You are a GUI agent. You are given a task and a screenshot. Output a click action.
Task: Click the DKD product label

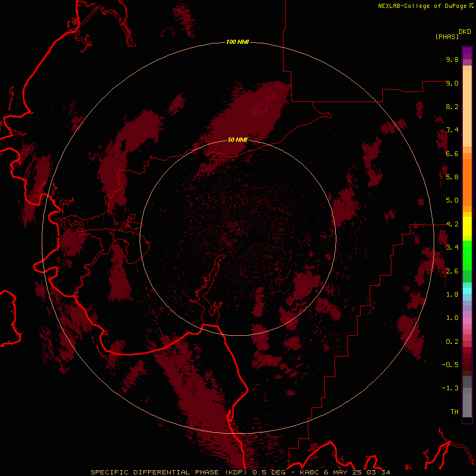(464, 32)
